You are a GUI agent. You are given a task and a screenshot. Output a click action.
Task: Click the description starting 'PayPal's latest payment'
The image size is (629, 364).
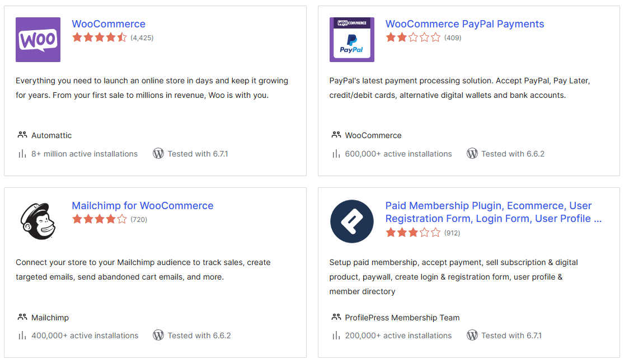(x=459, y=88)
